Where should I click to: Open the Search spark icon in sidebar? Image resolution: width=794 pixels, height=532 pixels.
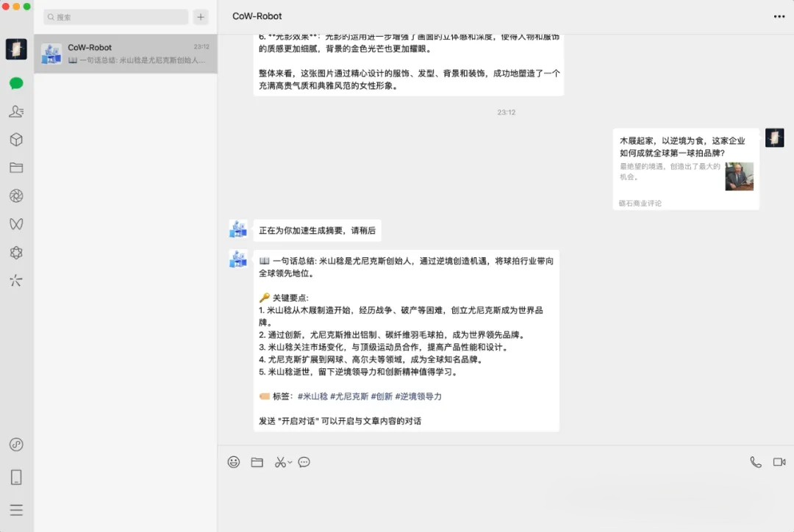click(16, 281)
